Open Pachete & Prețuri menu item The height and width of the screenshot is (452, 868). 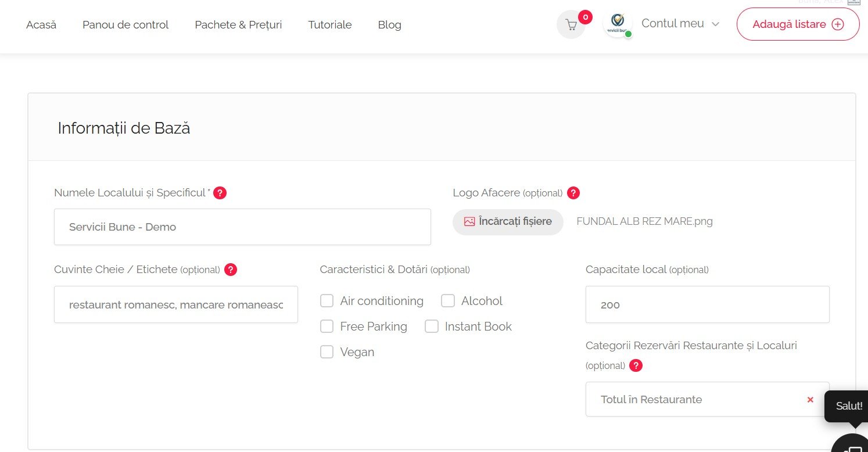point(238,25)
